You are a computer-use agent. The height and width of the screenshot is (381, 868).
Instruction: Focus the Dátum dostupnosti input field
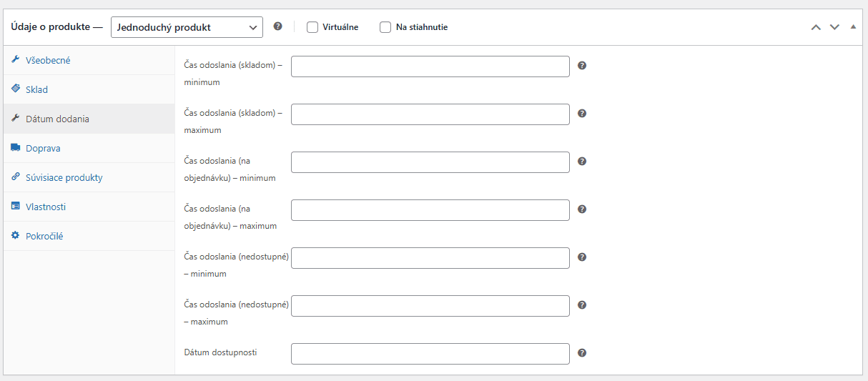pos(430,354)
